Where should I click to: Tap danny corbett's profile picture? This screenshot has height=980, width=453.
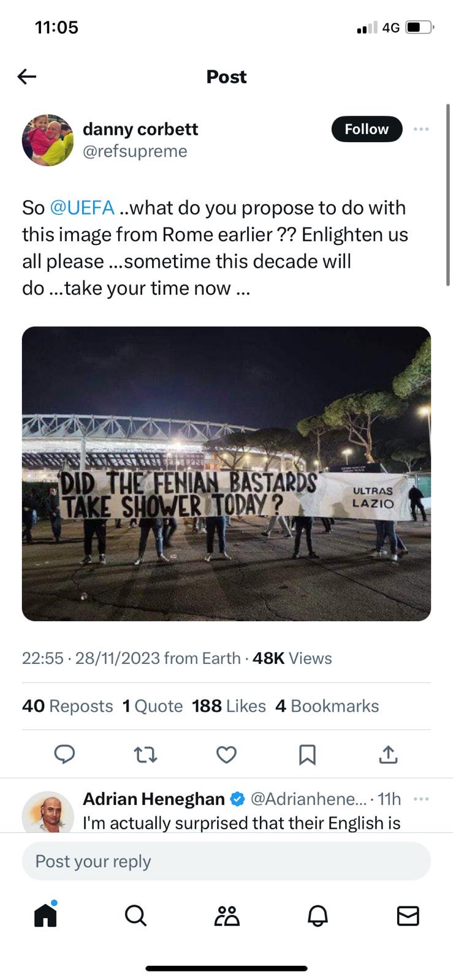48,140
